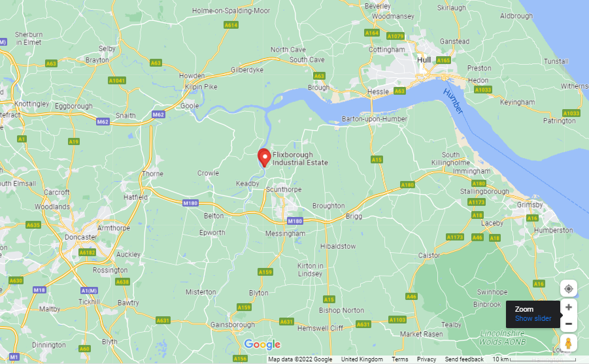Viewport: 589px width, 364px height.
Task: Click the Doncaster town label
Action: (80, 237)
